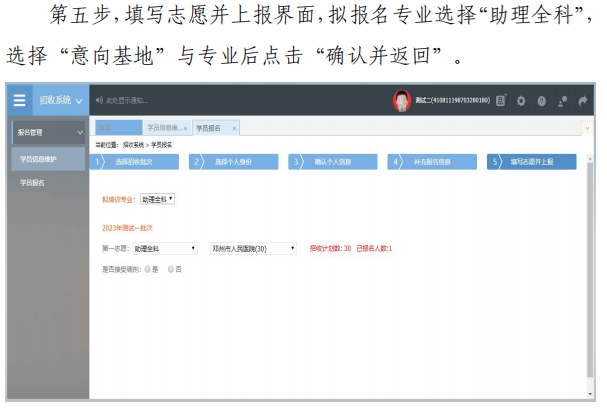Close the 学员报名 tab
The width and height of the screenshot is (607, 412).
pos(234,129)
